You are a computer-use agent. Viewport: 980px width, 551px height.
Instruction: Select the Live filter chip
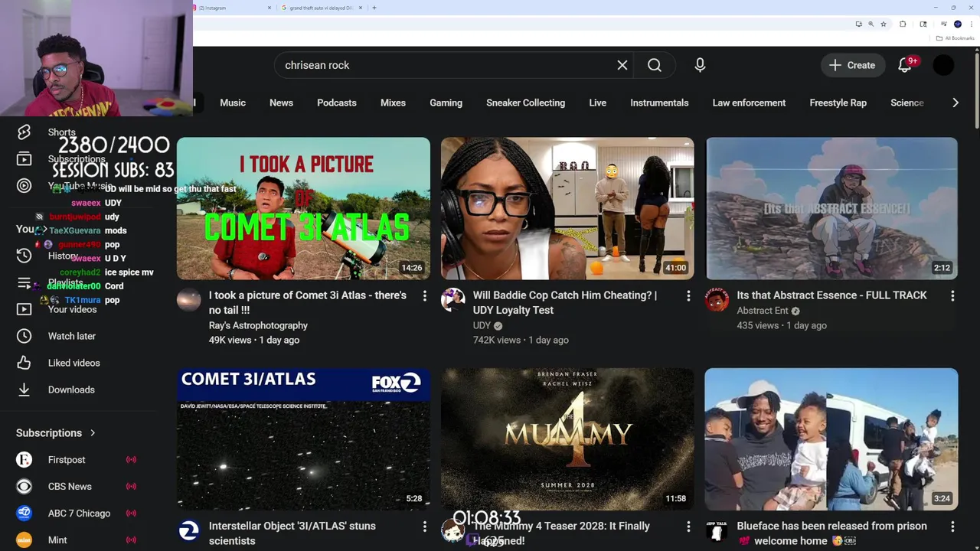(597, 103)
